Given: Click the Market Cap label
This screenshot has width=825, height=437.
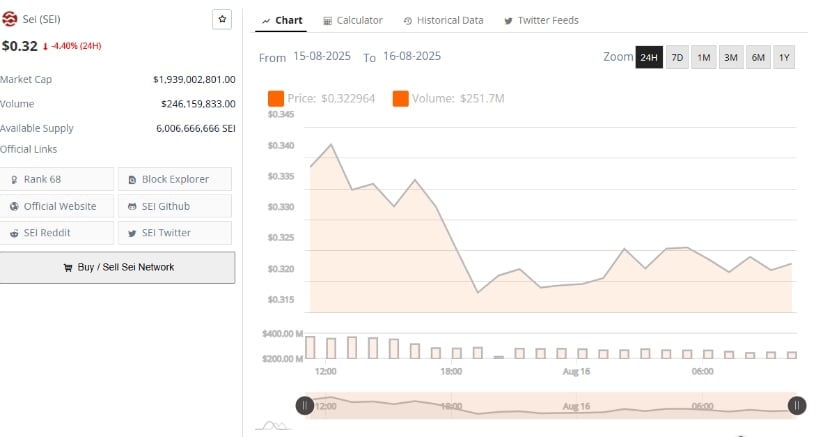Looking at the screenshot, I should (26, 79).
